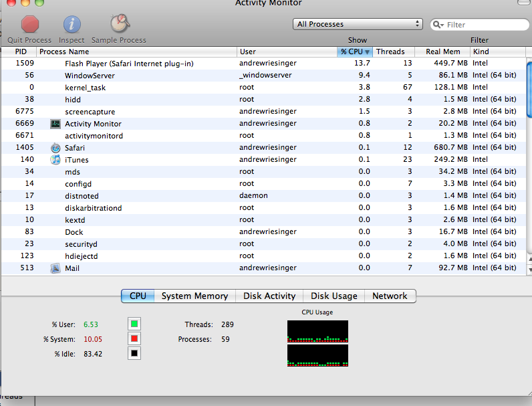Select the Dock process row
532x406 pixels.
pyautogui.click(x=264, y=232)
